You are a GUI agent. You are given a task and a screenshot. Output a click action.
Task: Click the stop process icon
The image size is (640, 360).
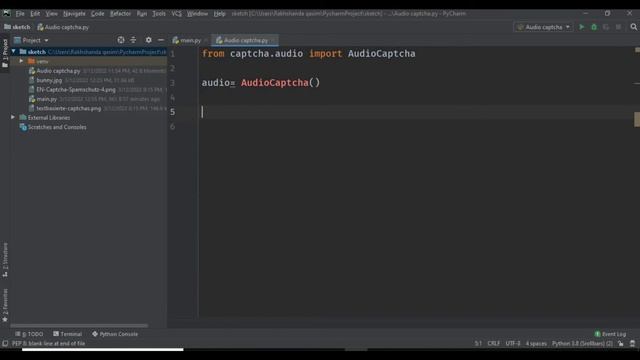pos(618,27)
